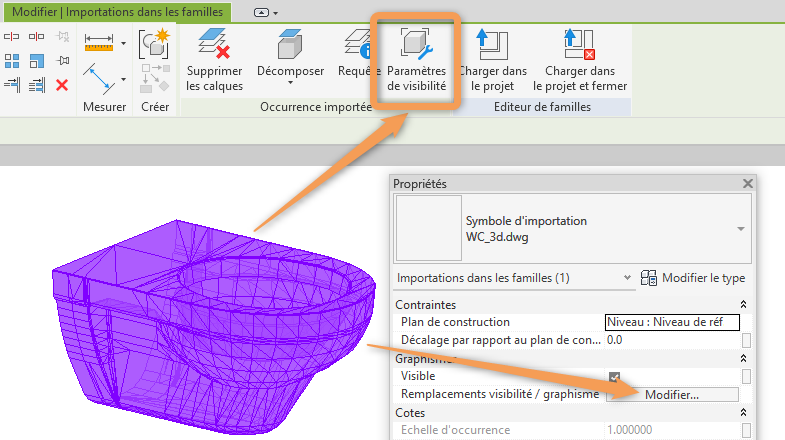Click the pin tool icon

tap(63, 61)
